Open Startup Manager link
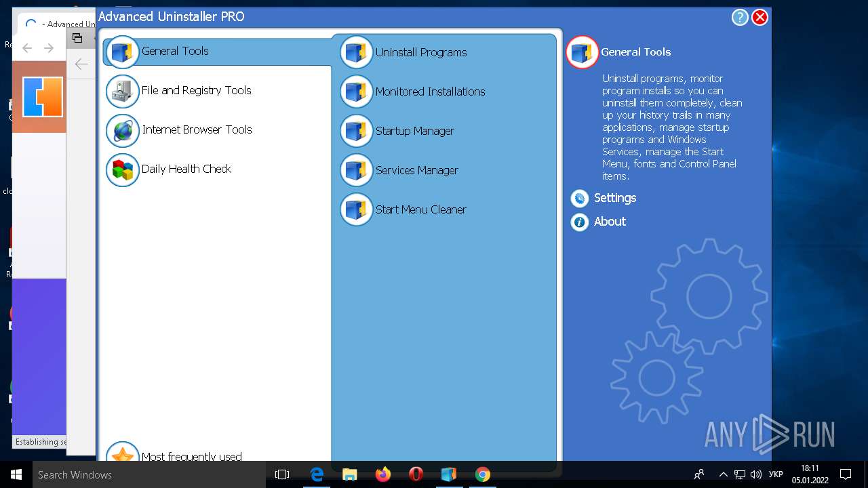Screen dimensions: 868x488 click(x=415, y=131)
